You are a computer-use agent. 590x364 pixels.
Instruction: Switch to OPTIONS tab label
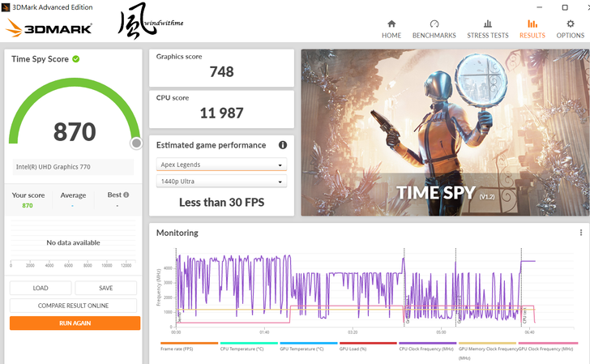coord(571,36)
